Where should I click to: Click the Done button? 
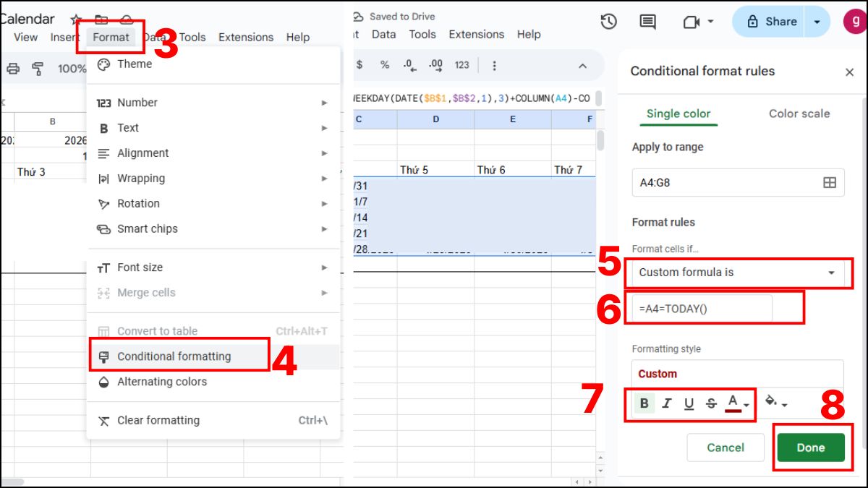click(810, 448)
